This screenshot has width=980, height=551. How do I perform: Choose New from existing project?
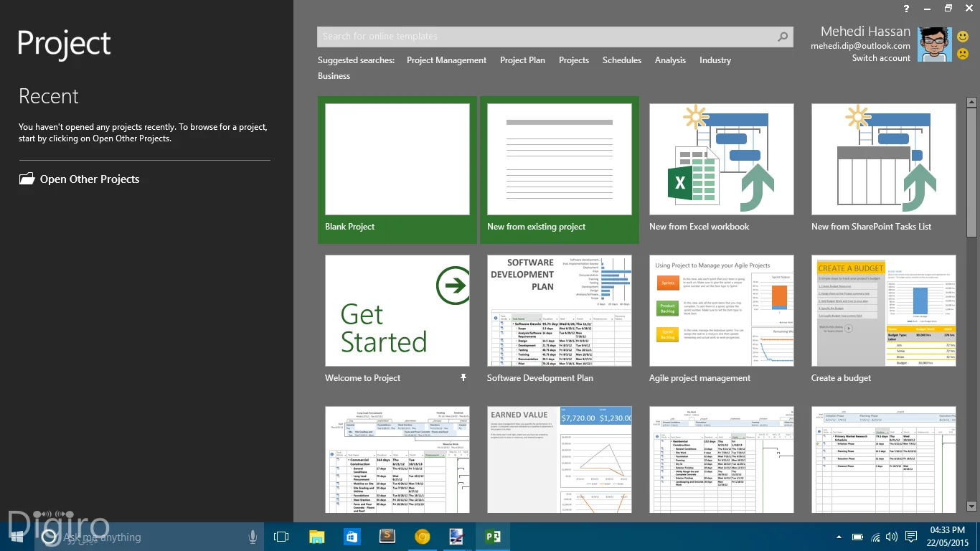click(x=560, y=170)
